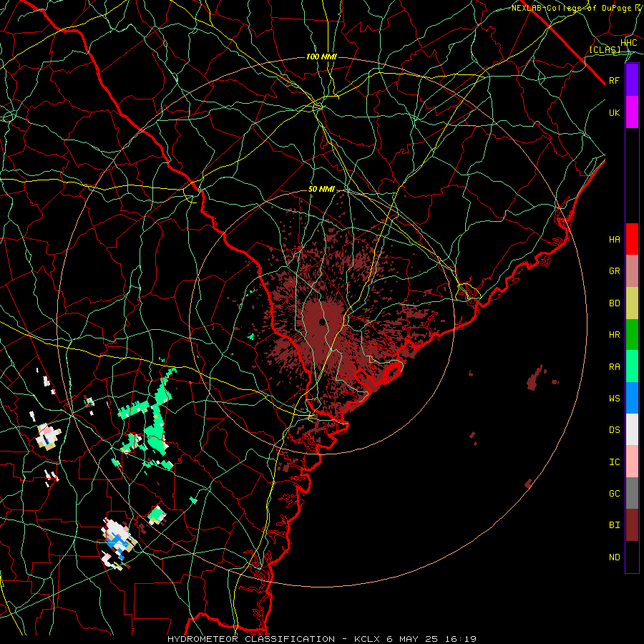Click the HYDROMETEOR CLASSIFICATION title text
The width and height of the screenshot is (644, 644).
point(251,639)
